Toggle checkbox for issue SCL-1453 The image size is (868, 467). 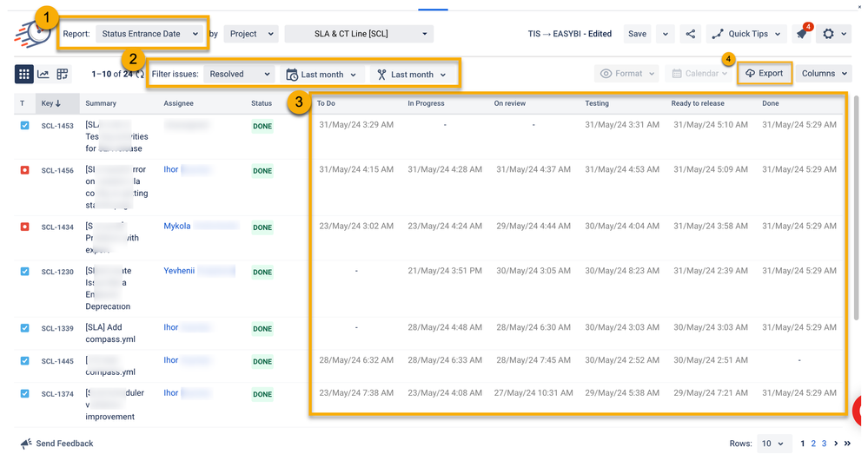24,126
